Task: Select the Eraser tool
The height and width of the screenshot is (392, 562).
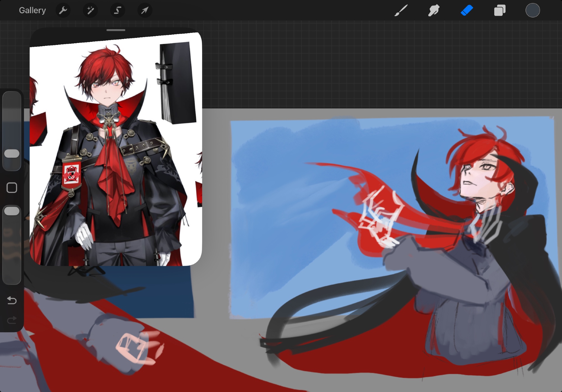Action: 467,11
